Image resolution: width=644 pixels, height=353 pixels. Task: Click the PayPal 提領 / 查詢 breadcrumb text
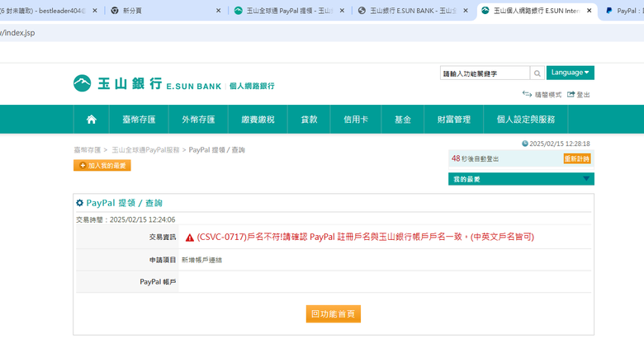[217, 150]
